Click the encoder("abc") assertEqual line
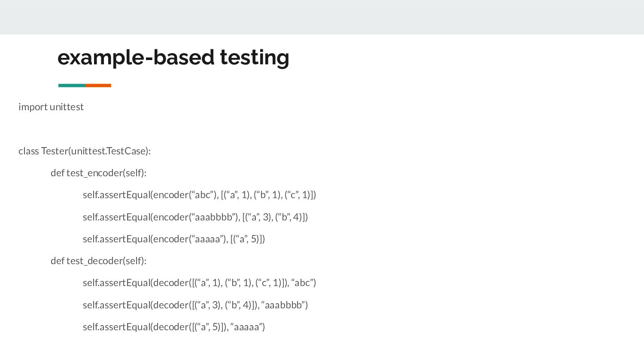 pyautogui.click(x=199, y=195)
